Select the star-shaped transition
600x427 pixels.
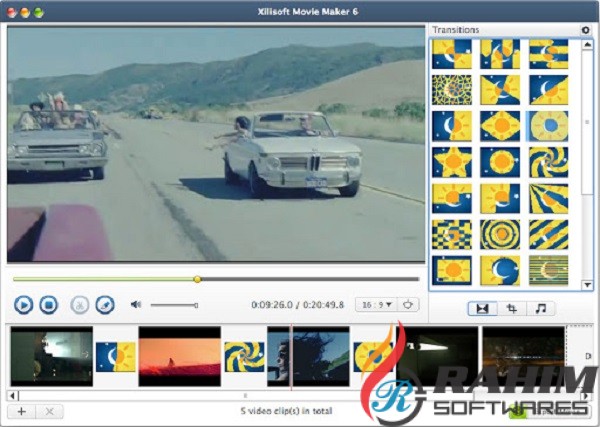tap(452, 162)
